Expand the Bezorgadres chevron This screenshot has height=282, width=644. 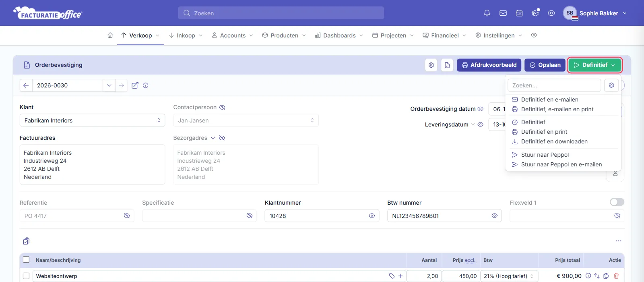tap(213, 138)
